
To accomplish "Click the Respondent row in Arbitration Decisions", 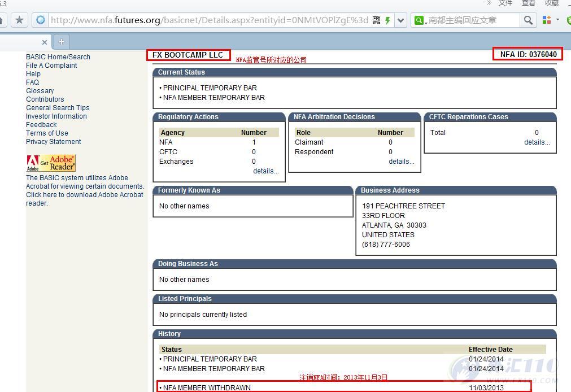I will [x=354, y=151].
